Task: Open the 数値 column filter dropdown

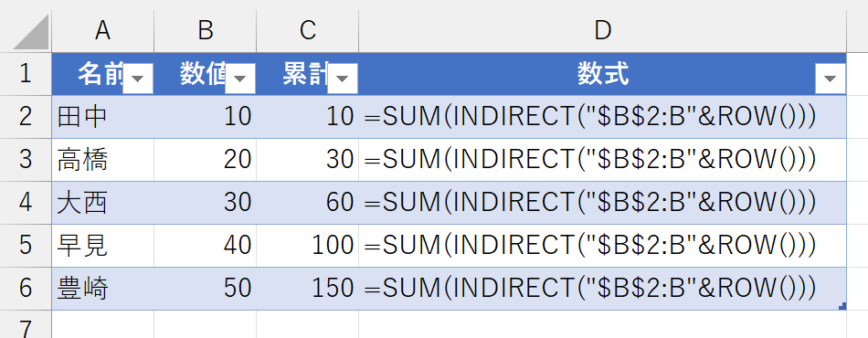Action: [240, 79]
